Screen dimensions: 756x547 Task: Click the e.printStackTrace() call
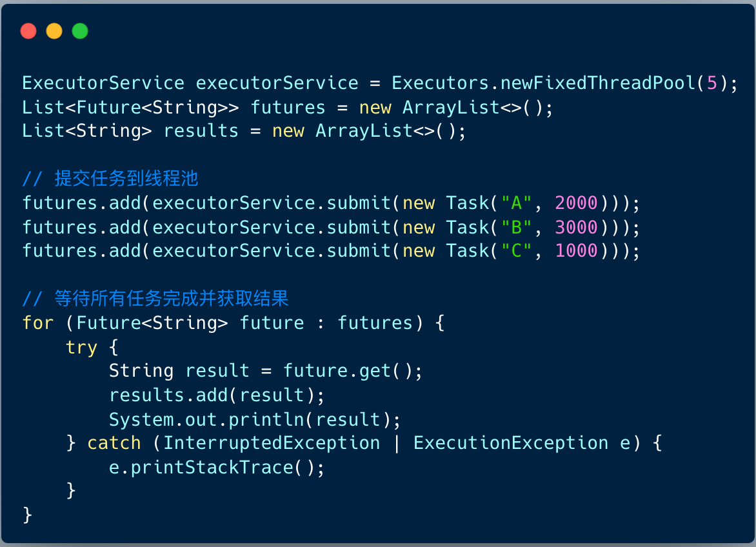217,467
